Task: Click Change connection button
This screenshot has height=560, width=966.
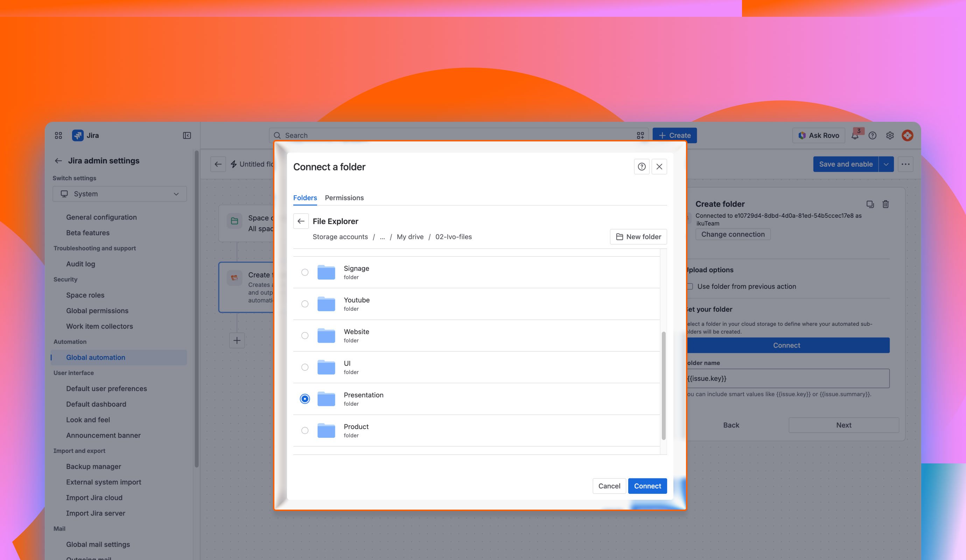Action: pyautogui.click(x=733, y=234)
